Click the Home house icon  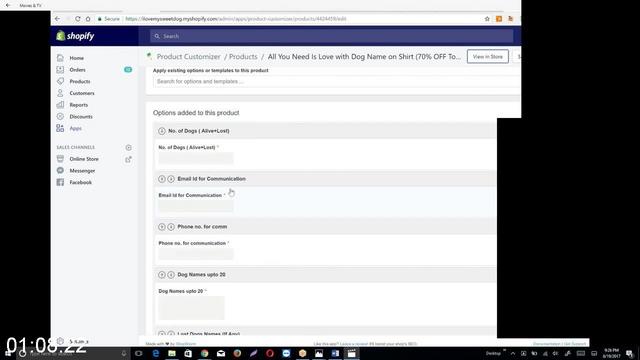tap(60, 58)
